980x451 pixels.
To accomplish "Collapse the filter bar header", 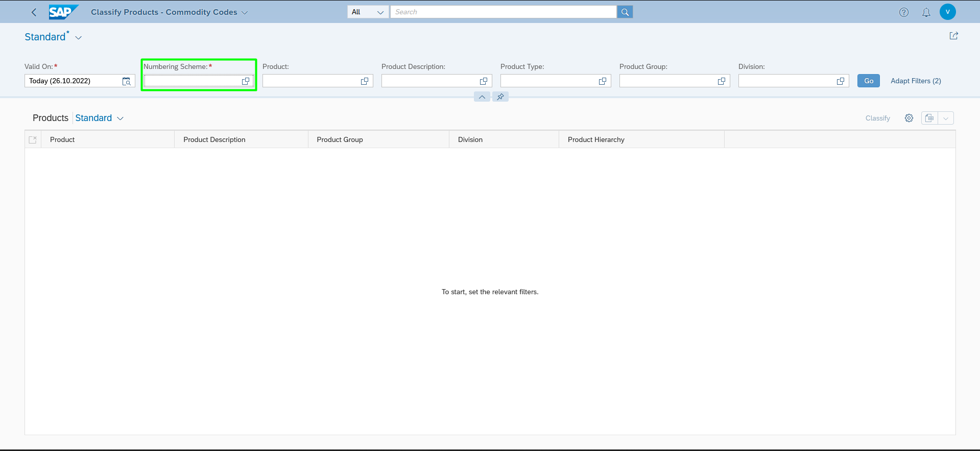I will [x=482, y=97].
